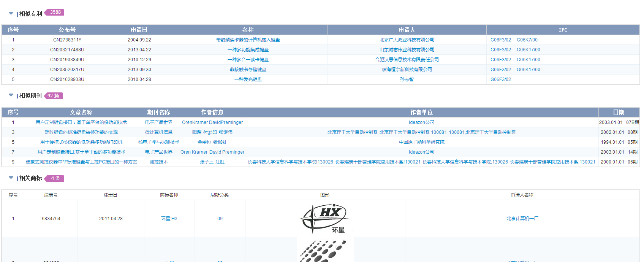Open patent 一种发光键盘

248,79
